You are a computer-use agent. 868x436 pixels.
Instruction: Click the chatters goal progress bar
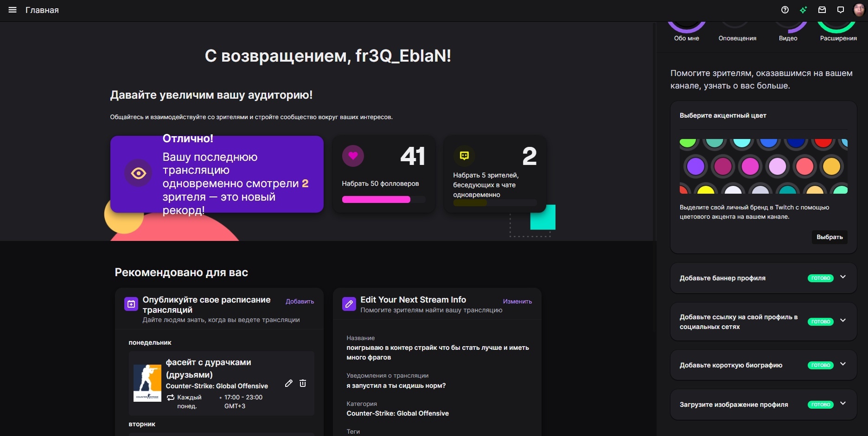(495, 203)
